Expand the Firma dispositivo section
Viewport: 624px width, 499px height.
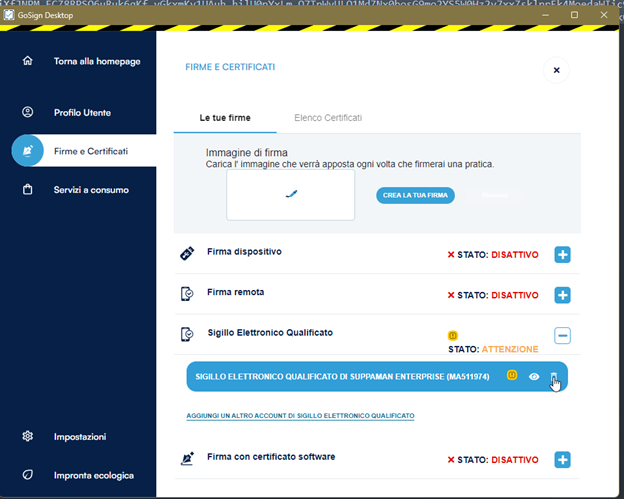tap(562, 255)
